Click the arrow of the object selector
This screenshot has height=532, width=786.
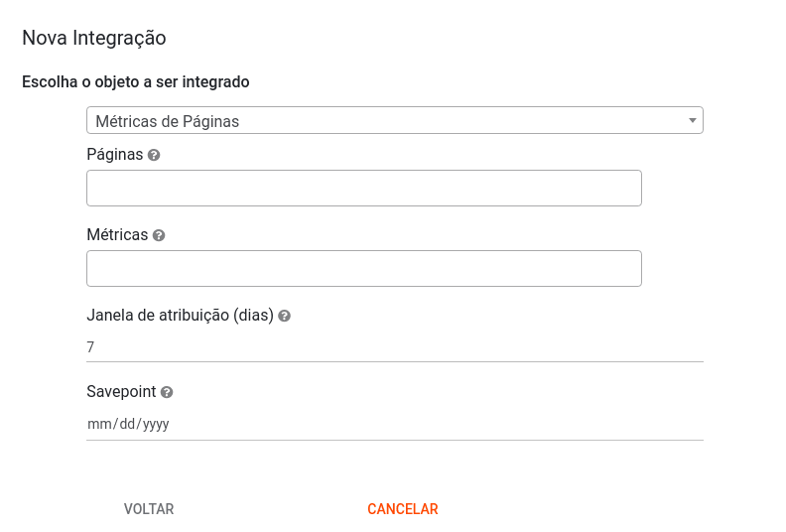pyautogui.click(x=693, y=121)
